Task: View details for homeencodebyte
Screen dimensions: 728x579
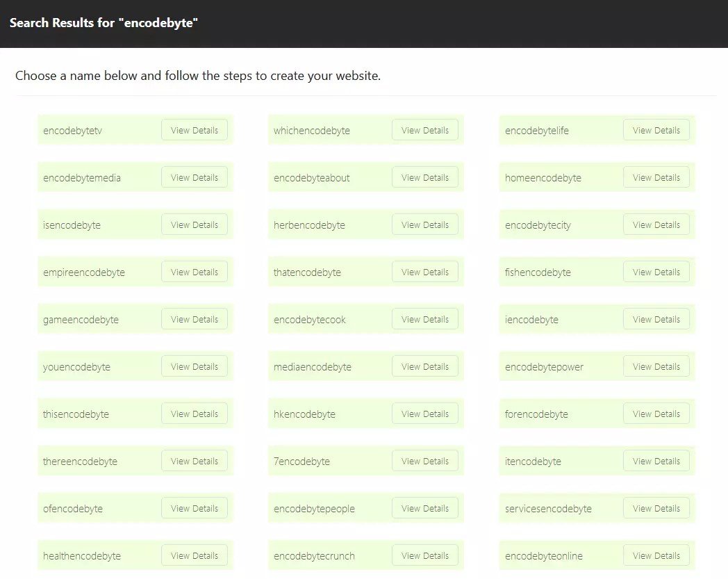Action: (x=656, y=177)
